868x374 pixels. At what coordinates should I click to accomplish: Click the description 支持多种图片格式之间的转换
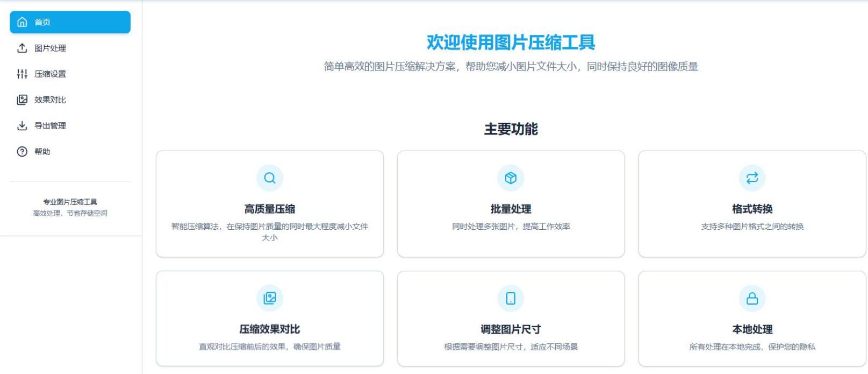[752, 227]
